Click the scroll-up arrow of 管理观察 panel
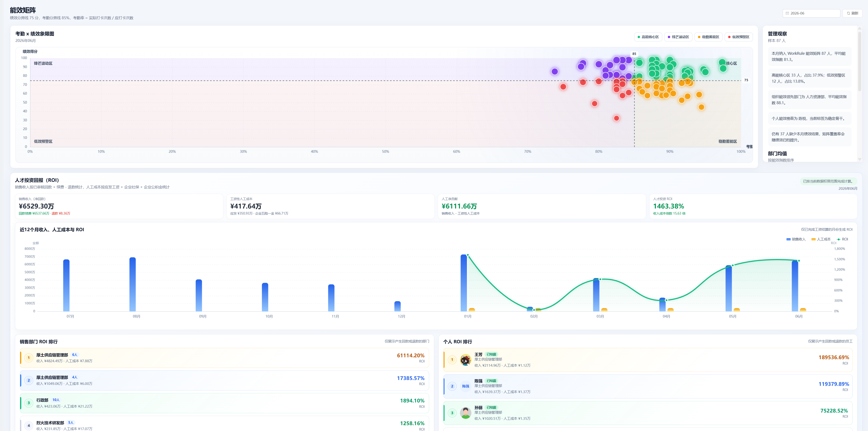Viewport: 868px width, 431px height. tap(860, 29)
